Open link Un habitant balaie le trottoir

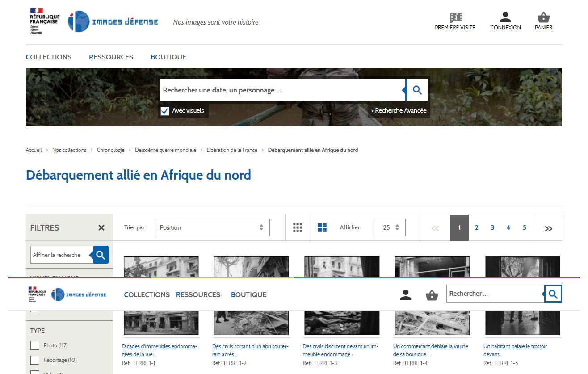tap(515, 350)
